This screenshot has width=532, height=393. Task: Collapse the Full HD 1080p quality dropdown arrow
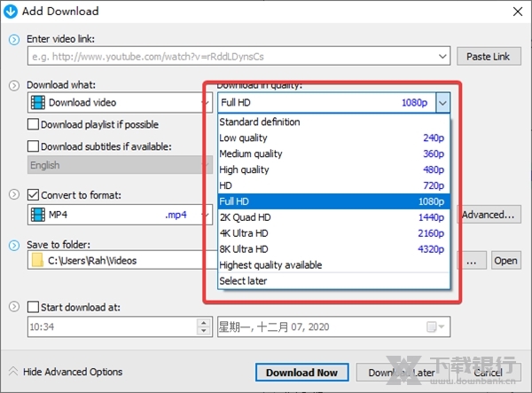pyautogui.click(x=442, y=103)
